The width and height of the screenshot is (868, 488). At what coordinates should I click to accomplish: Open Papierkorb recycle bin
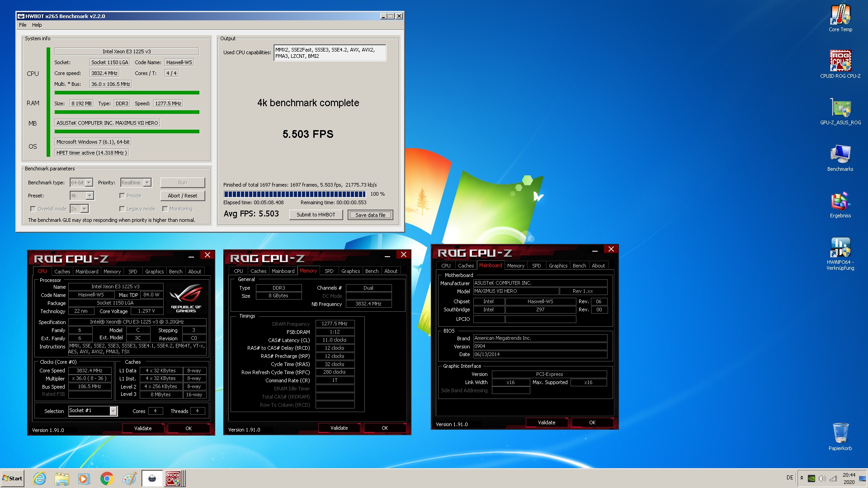[x=840, y=436]
